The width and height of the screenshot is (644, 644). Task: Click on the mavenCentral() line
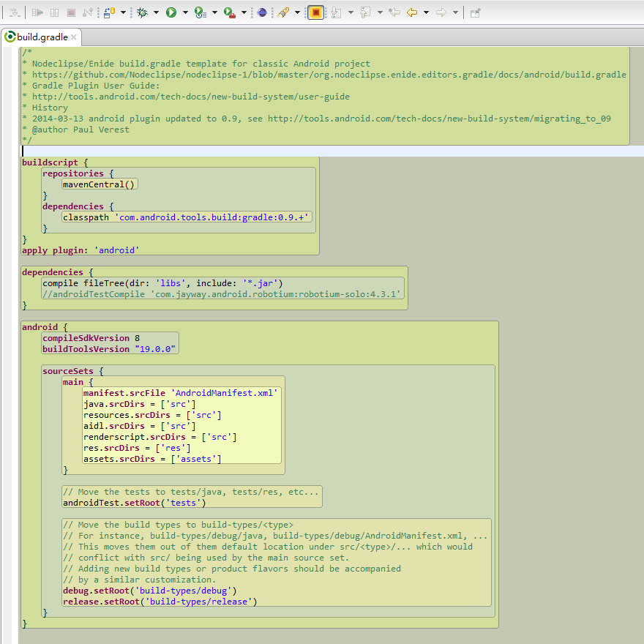[x=99, y=184]
